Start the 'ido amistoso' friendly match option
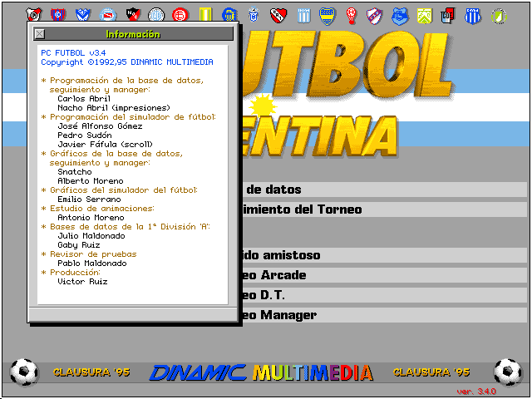The width and height of the screenshot is (532, 399). [385, 255]
